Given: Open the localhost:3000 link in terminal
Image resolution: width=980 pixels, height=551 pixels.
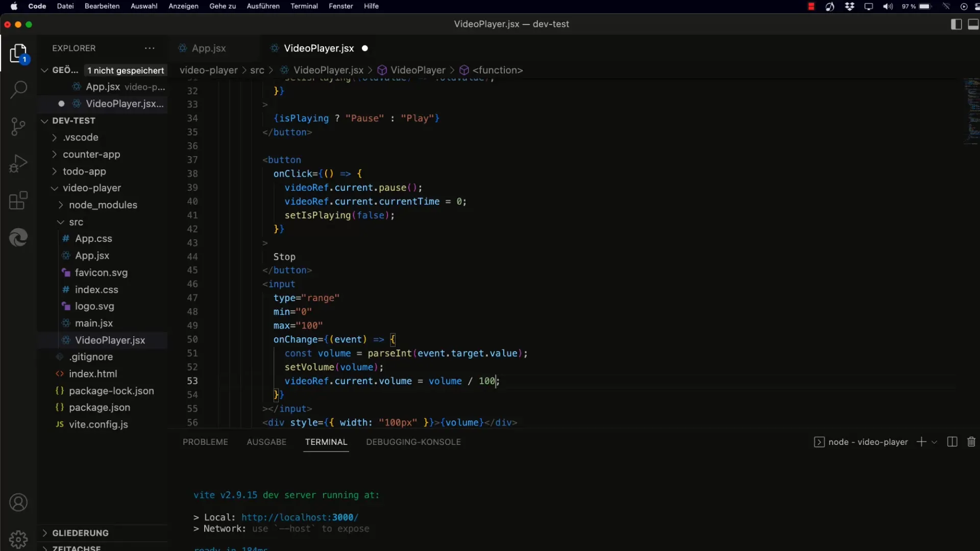Looking at the screenshot, I should point(300,517).
